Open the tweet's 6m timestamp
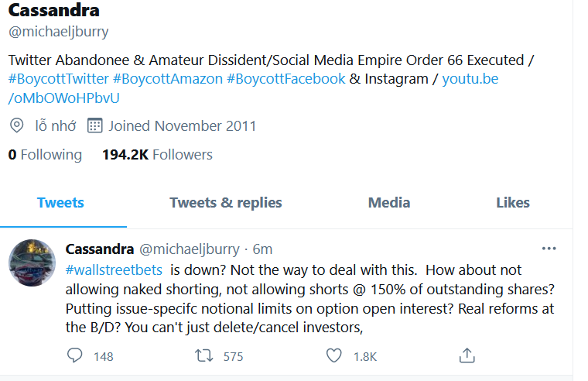Image resolution: width=588 pixels, height=381 pixels. [263, 249]
